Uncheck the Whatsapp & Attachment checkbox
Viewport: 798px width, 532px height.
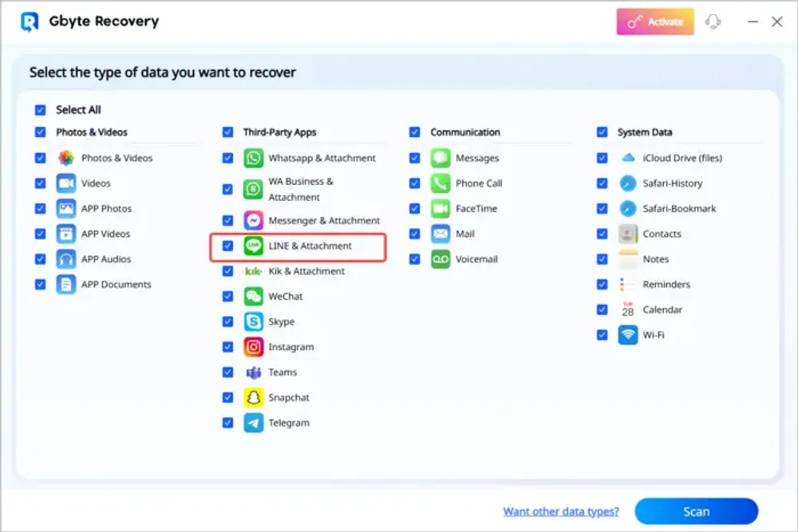[227, 158]
